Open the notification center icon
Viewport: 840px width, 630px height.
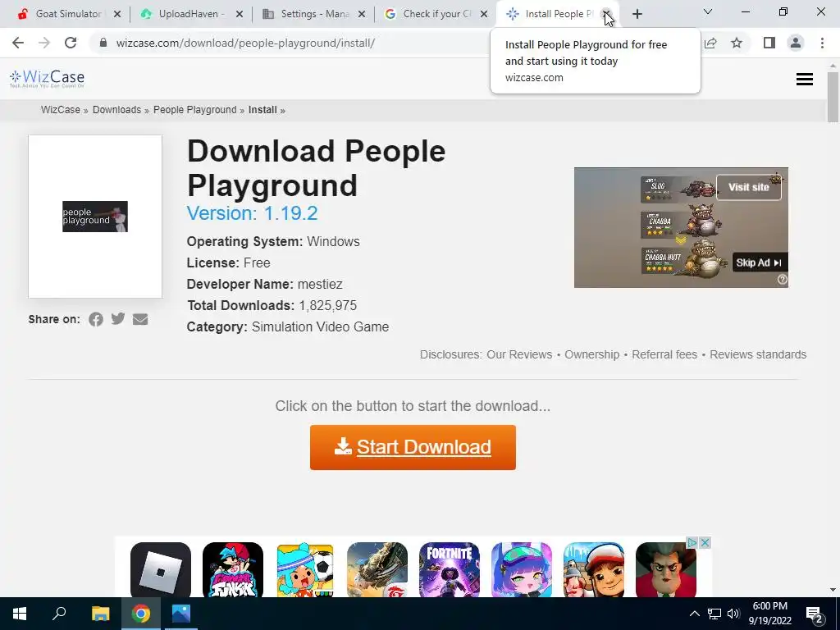(x=815, y=615)
